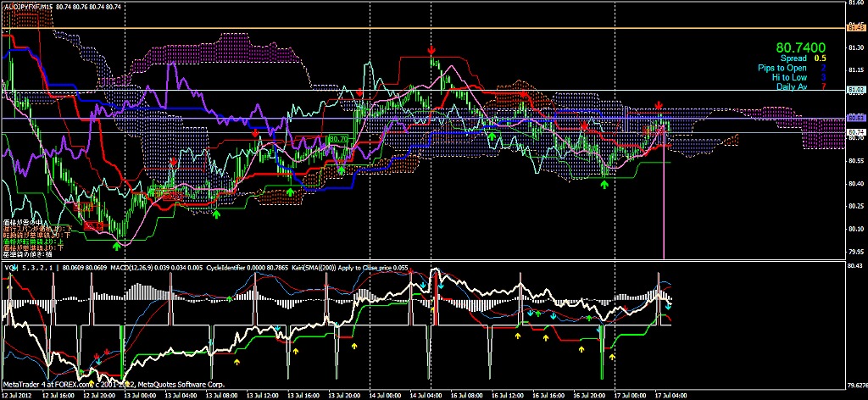Click the red sell arrow above the highest peak
The image size is (868, 400).
[x=433, y=51]
